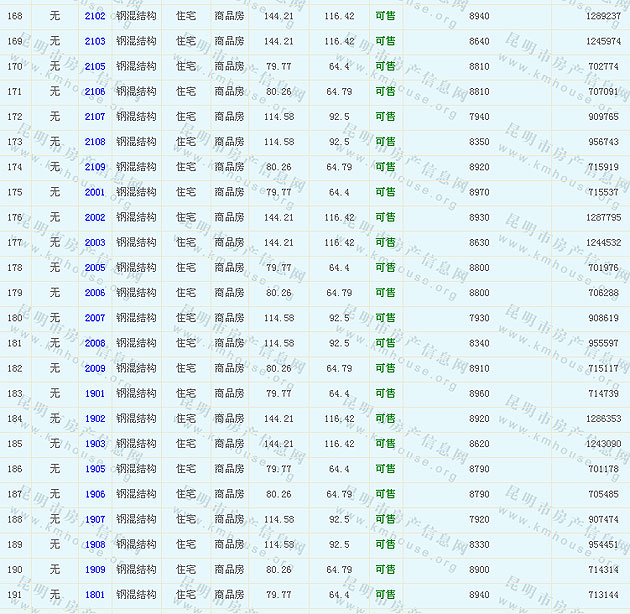
Task: Click room number 2103 link
Action: (95, 42)
